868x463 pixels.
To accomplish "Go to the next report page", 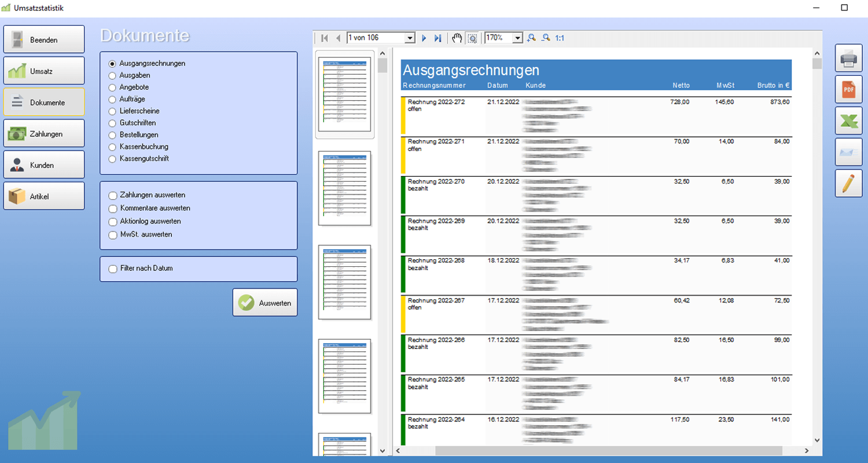I will [424, 38].
